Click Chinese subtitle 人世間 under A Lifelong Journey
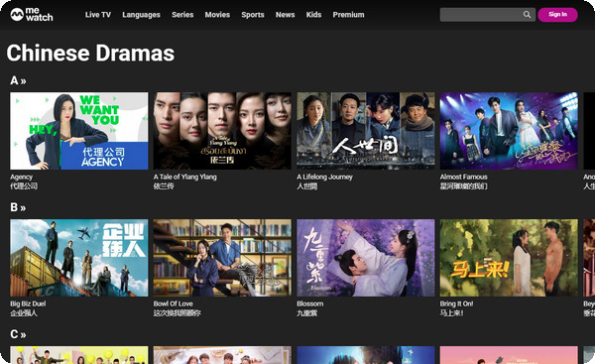This screenshot has width=595, height=364. 307,186
